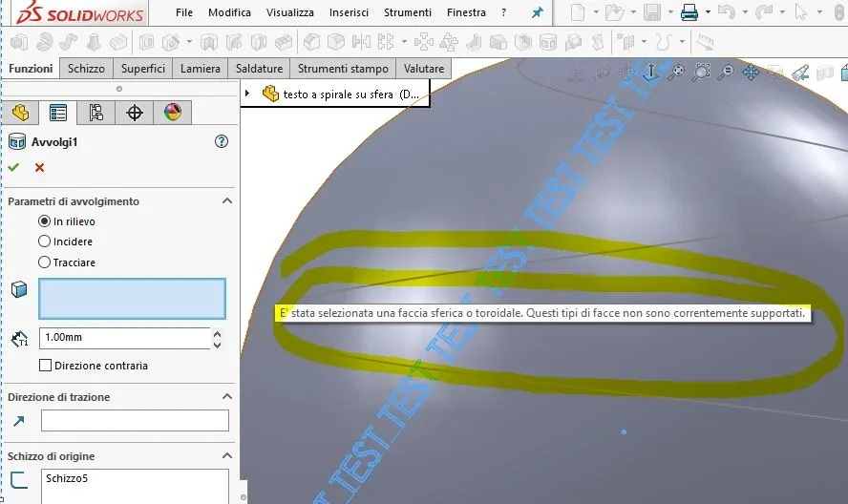Screen dimensions: 848x504
Task: Select the In rilievo radio option
Action: click(44, 221)
